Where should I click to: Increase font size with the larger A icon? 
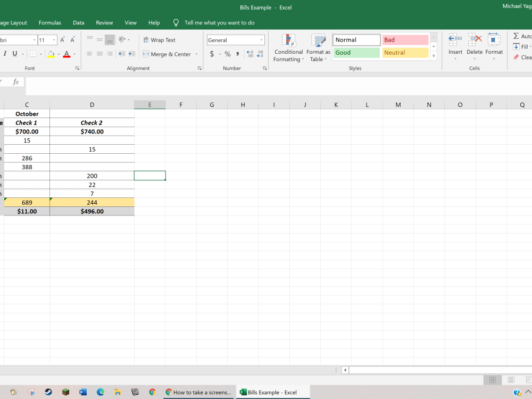pos(62,40)
